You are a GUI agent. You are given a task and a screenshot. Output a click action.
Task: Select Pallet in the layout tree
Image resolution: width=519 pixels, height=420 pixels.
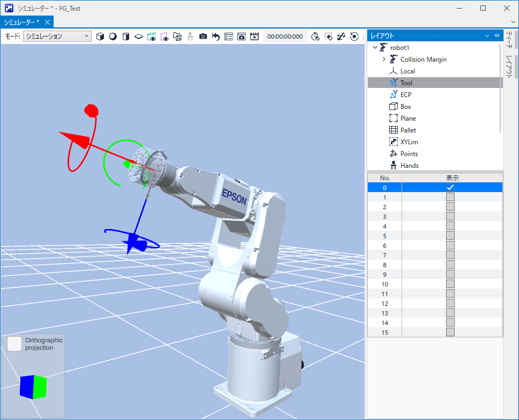pyautogui.click(x=408, y=130)
